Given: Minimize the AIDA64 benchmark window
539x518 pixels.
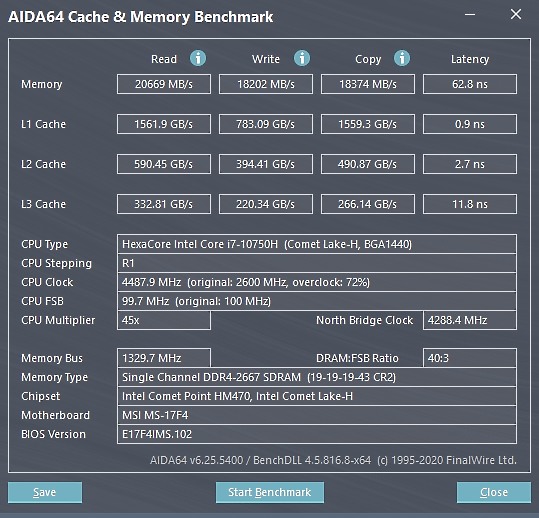Looking at the screenshot, I should click(470, 14).
